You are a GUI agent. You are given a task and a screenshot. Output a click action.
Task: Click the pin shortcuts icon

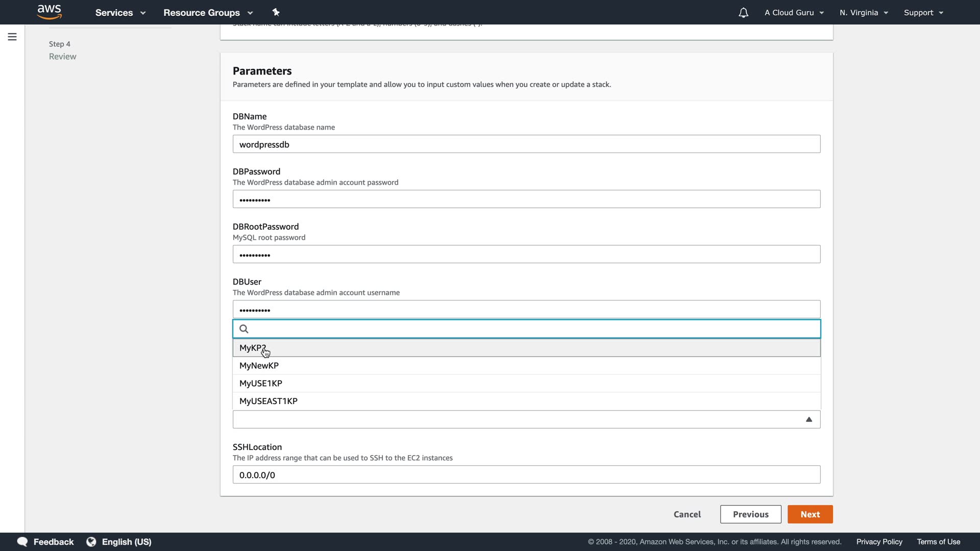pyautogui.click(x=276, y=12)
